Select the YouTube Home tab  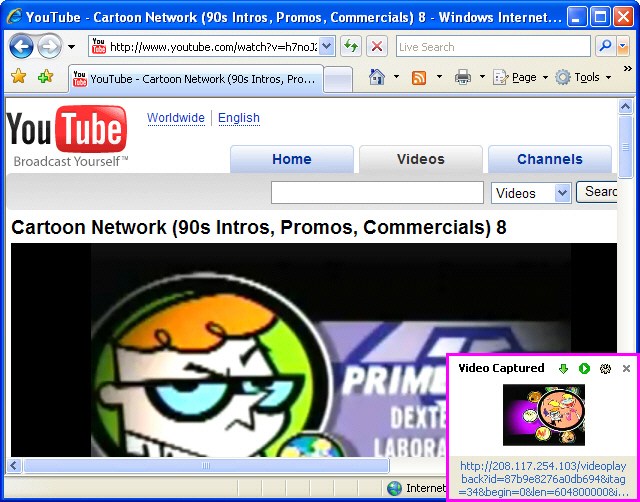pyautogui.click(x=291, y=159)
